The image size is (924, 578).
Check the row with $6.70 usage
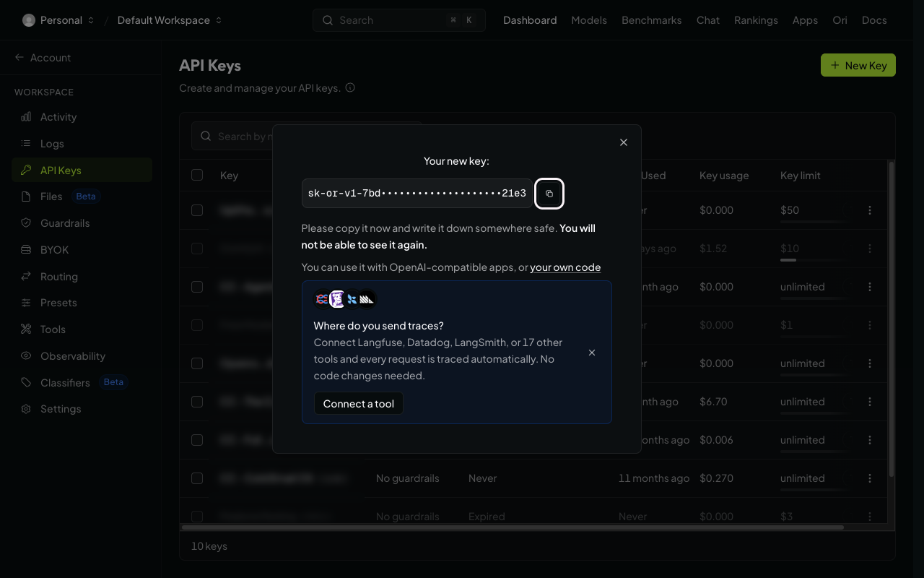click(x=197, y=402)
